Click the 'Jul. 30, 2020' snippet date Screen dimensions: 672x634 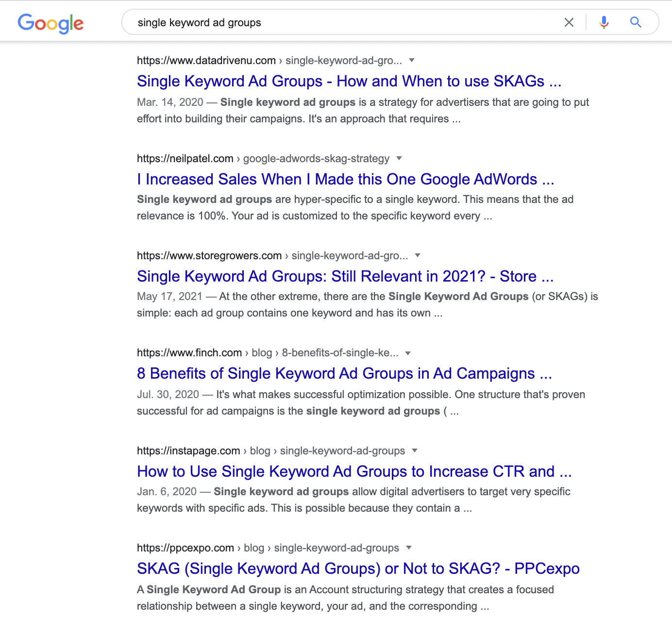[168, 395]
